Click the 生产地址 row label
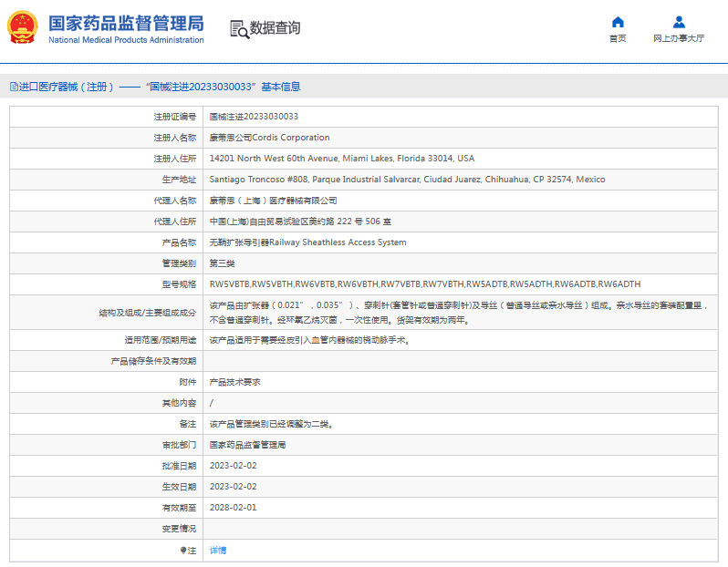 pyautogui.click(x=179, y=179)
